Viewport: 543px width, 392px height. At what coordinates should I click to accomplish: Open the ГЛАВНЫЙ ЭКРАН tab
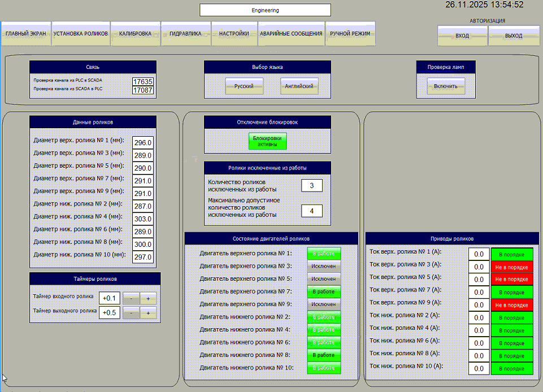26,34
